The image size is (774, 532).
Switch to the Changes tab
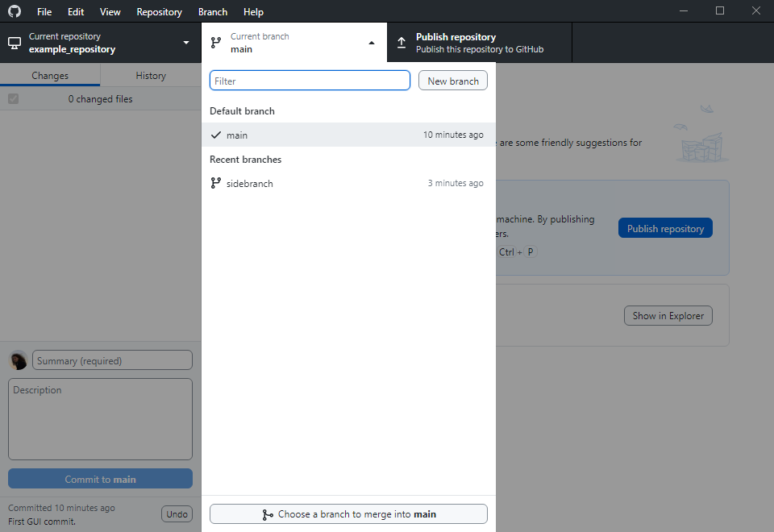(x=50, y=76)
